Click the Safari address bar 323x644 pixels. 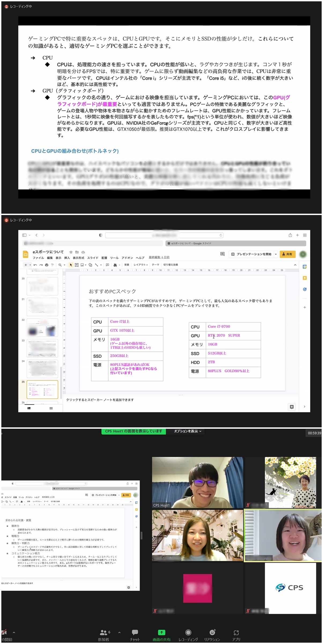pos(164,235)
